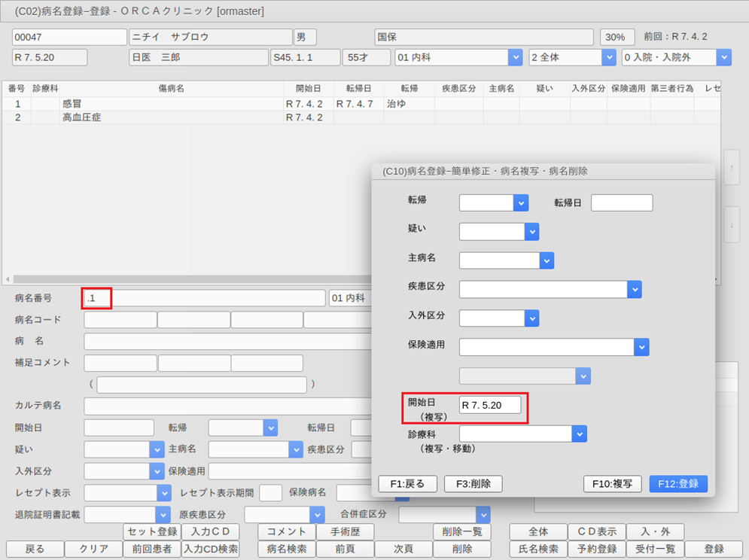749x560 pixels.
Task: Select the 感冒 row in disease list
Action: click(72, 104)
